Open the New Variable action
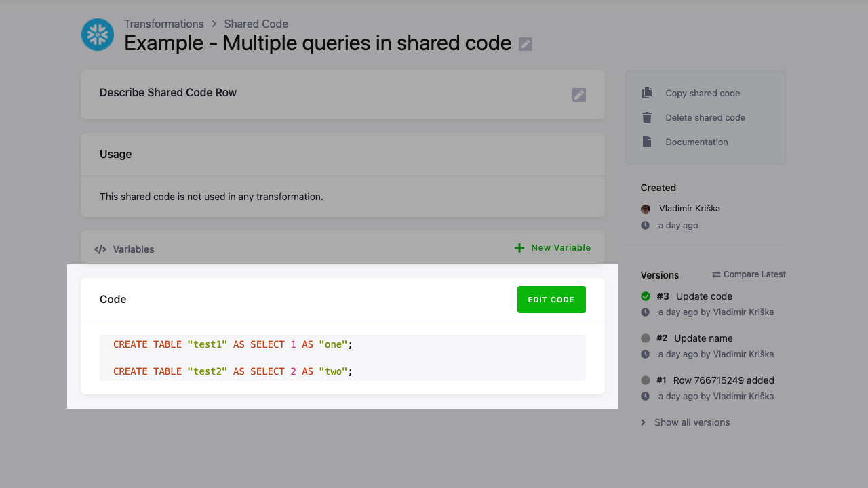The image size is (868, 488). pyautogui.click(x=559, y=247)
